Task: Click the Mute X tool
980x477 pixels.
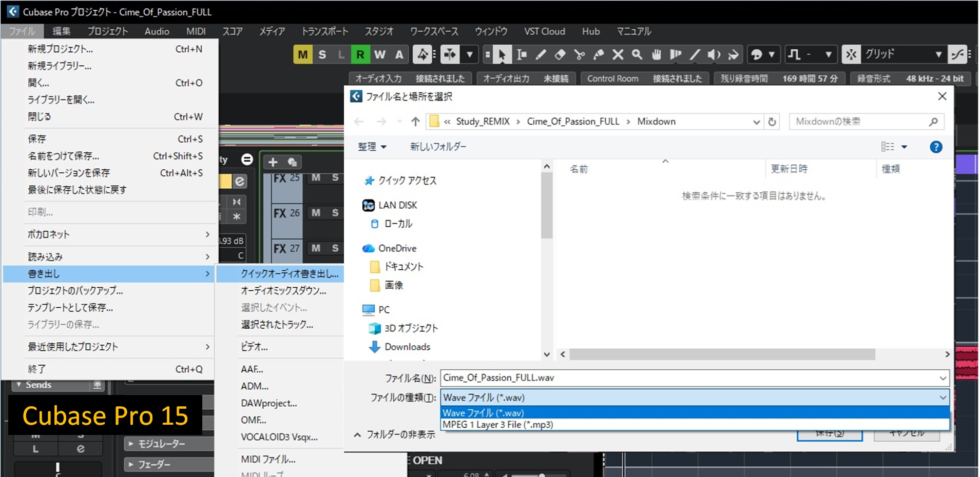Action: point(618,54)
